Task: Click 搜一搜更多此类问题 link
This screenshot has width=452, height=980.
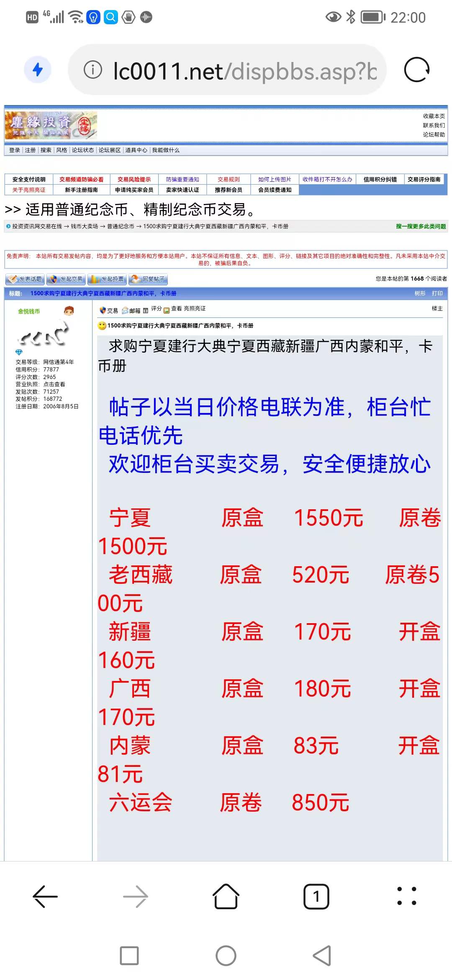Action: 421,226
